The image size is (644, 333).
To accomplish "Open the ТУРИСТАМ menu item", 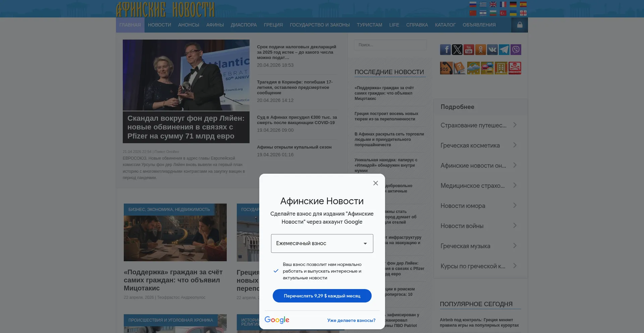I will coord(369,25).
